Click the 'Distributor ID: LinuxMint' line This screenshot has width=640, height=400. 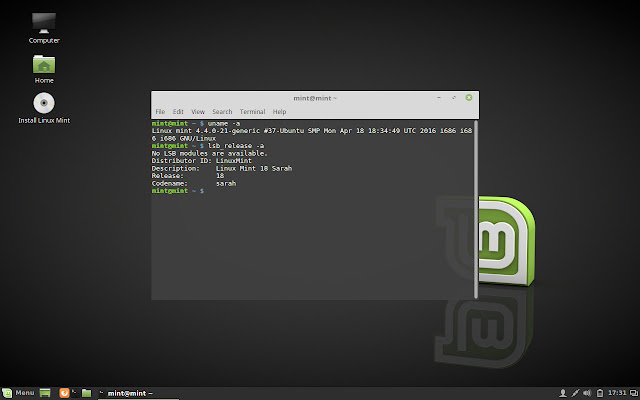click(x=202, y=161)
